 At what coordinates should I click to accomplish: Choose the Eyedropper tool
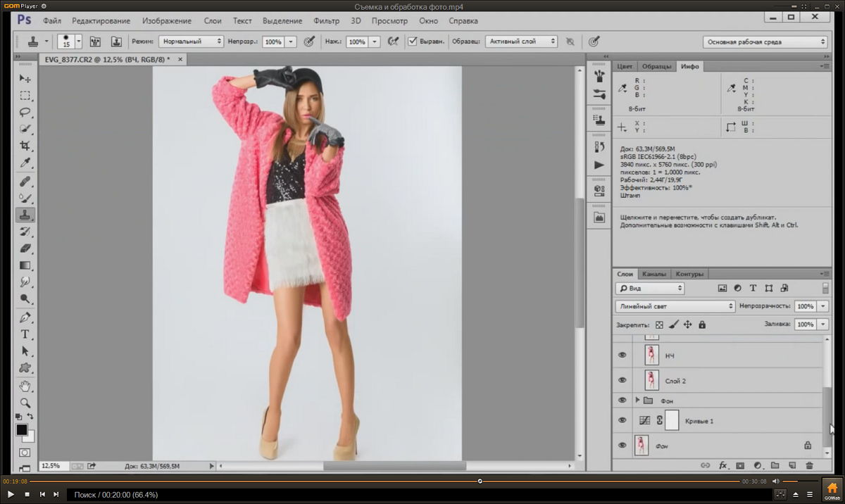[x=25, y=163]
